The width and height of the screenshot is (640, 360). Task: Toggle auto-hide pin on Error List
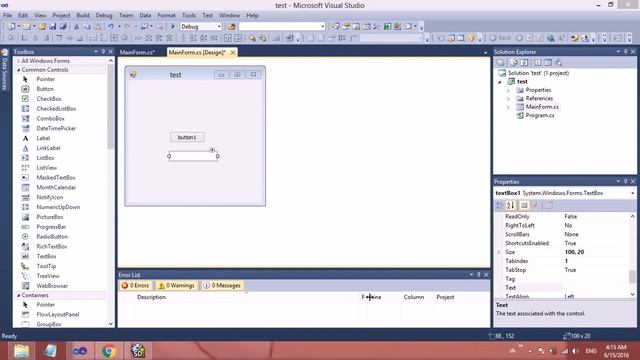(479, 275)
